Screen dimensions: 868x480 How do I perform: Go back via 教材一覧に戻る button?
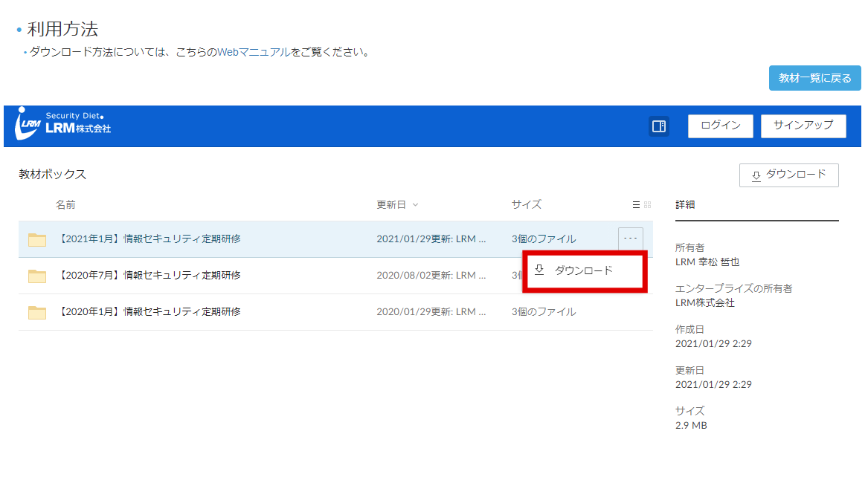click(815, 78)
